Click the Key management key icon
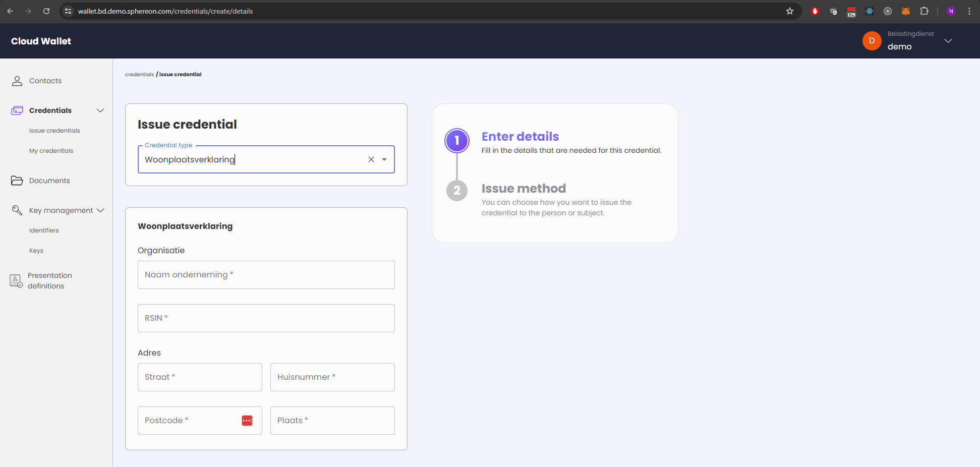The height and width of the screenshot is (467, 980). (x=17, y=210)
